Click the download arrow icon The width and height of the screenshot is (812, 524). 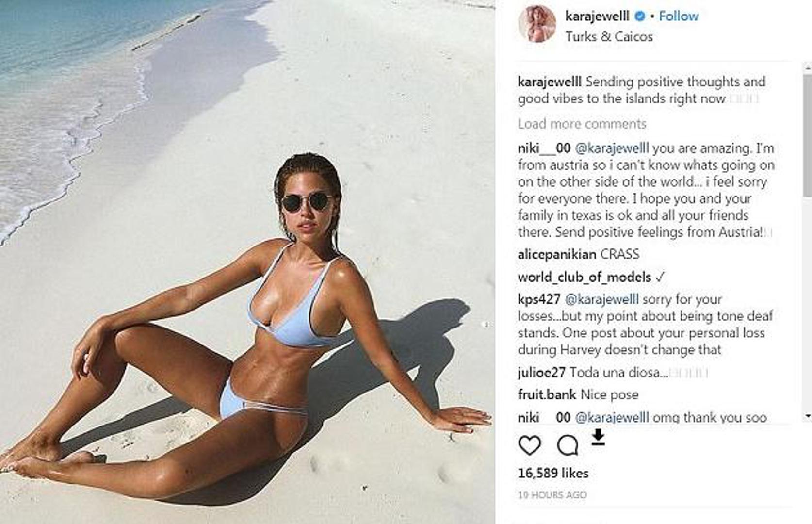tap(598, 437)
